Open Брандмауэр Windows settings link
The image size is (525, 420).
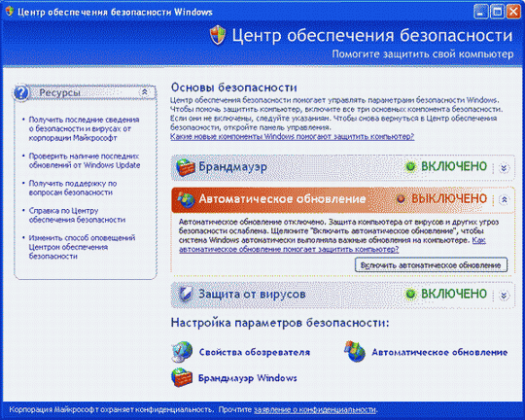pyautogui.click(x=248, y=378)
